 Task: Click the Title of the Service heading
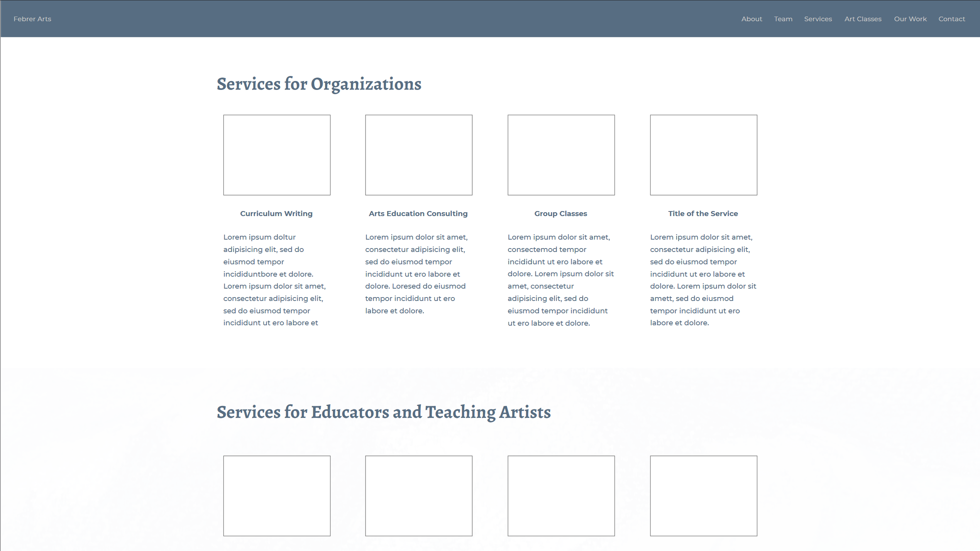coord(703,213)
